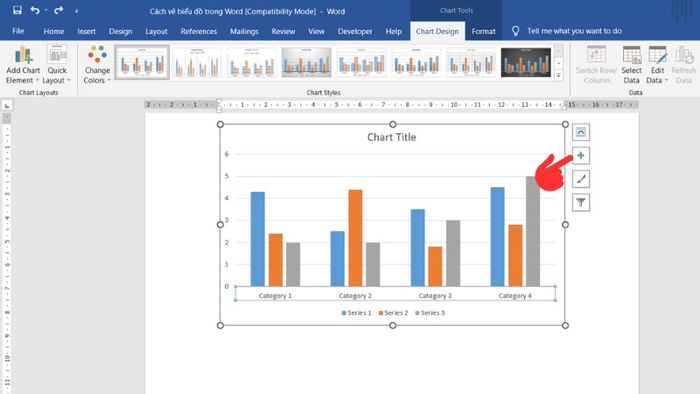Image resolution: width=700 pixels, height=394 pixels.
Task: Click the tab selector at the ruler corner
Action: pyautogui.click(x=7, y=106)
